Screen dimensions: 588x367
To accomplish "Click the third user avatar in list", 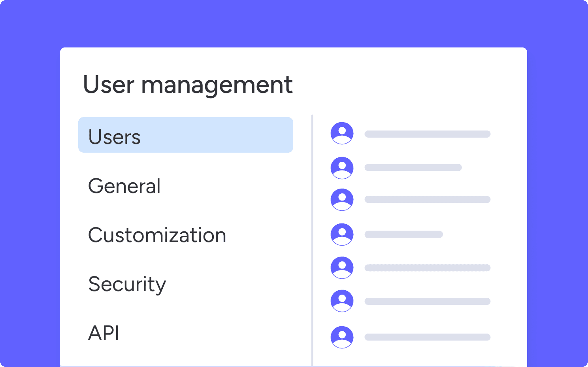I will click(x=342, y=200).
